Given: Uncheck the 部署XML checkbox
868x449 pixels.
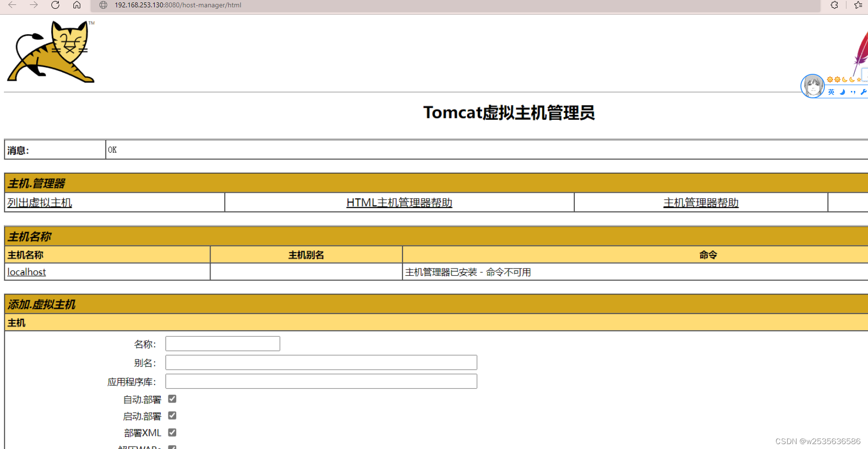Looking at the screenshot, I should [172, 432].
